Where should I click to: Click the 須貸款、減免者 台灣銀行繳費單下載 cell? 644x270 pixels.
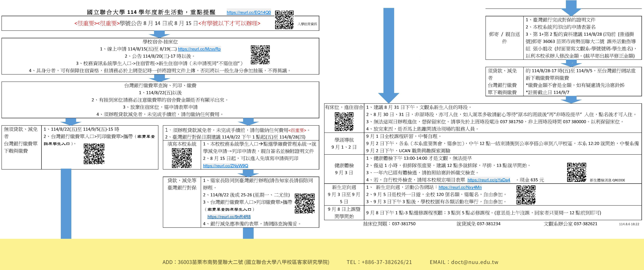[505, 82]
